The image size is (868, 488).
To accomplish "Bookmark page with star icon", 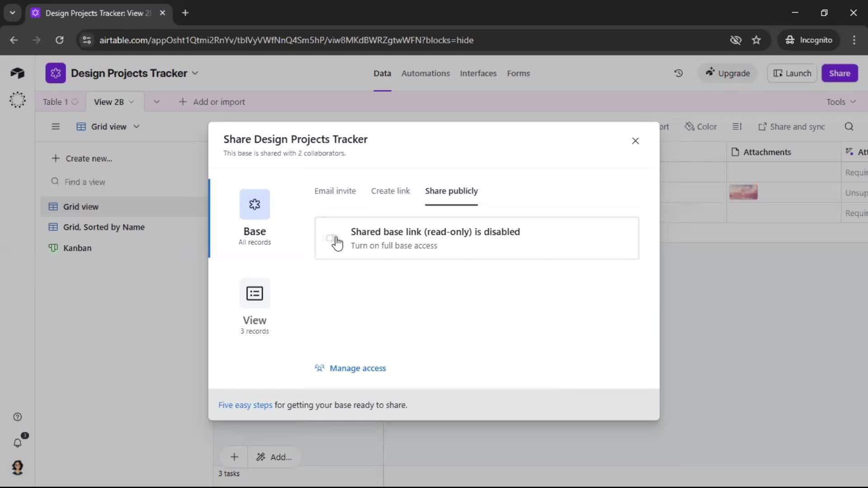I will pos(756,40).
